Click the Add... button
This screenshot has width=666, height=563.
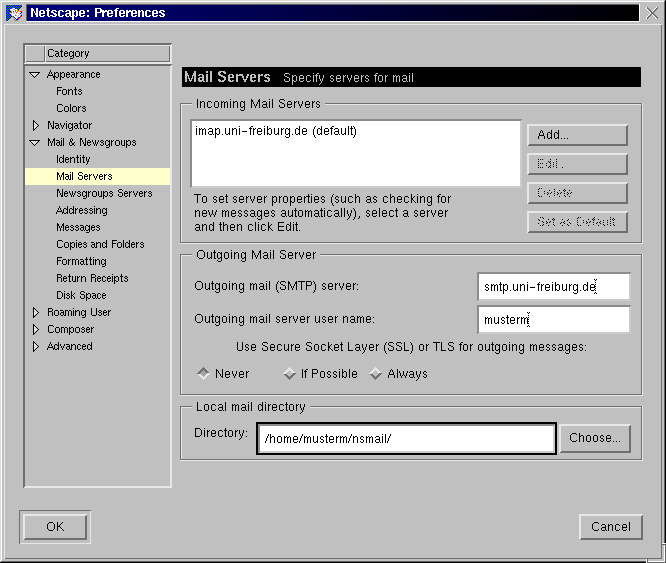pos(577,135)
